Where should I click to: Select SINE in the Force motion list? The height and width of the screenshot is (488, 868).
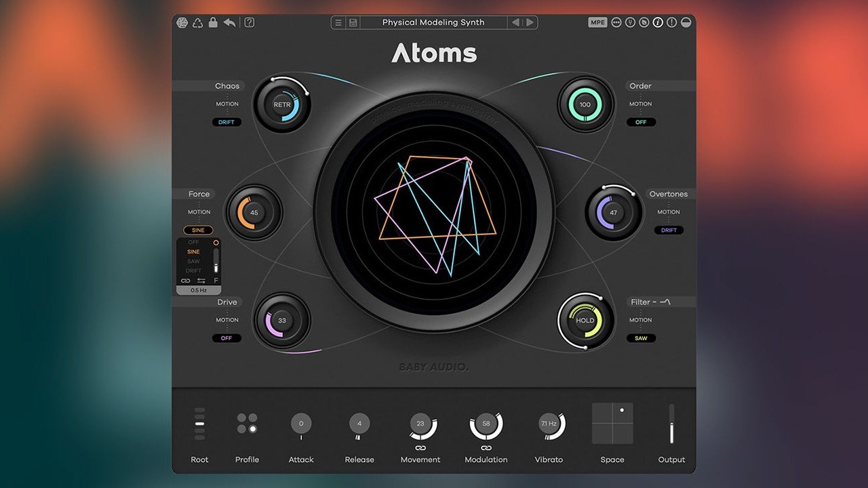[193, 251]
